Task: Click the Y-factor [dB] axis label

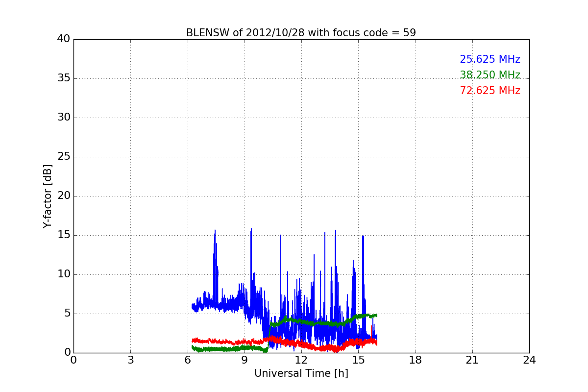Action: pyautogui.click(x=48, y=196)
